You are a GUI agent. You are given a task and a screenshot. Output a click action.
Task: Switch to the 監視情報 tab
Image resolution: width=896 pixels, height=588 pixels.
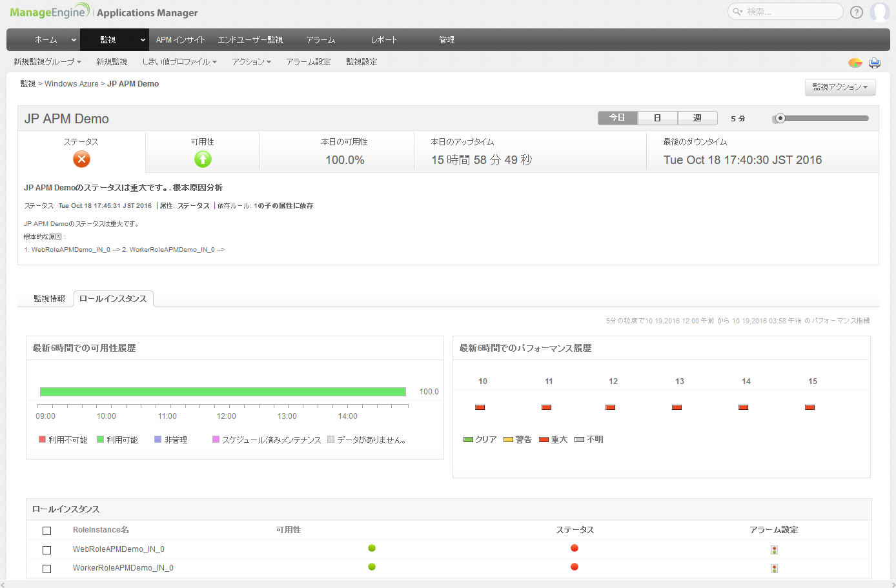point(49,299)
